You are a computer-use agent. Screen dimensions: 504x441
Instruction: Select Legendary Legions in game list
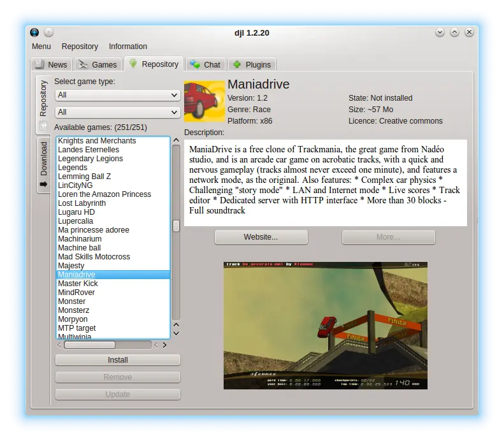tap(113, 159)
